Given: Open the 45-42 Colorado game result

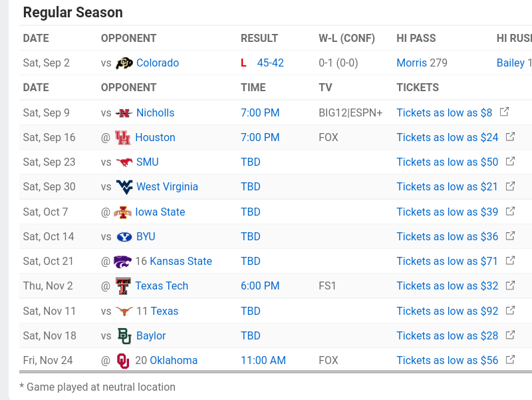Looking at the screenshot, I should pos(270,63).
